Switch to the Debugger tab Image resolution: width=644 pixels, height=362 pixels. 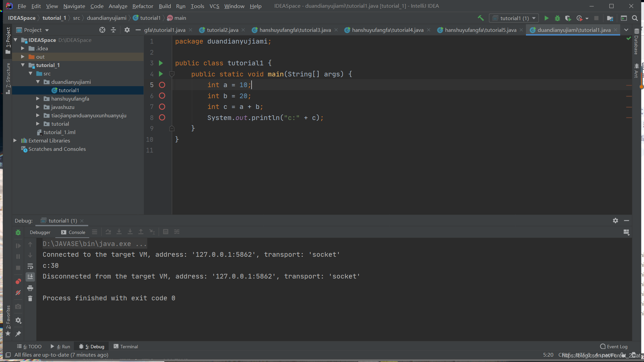41,232
